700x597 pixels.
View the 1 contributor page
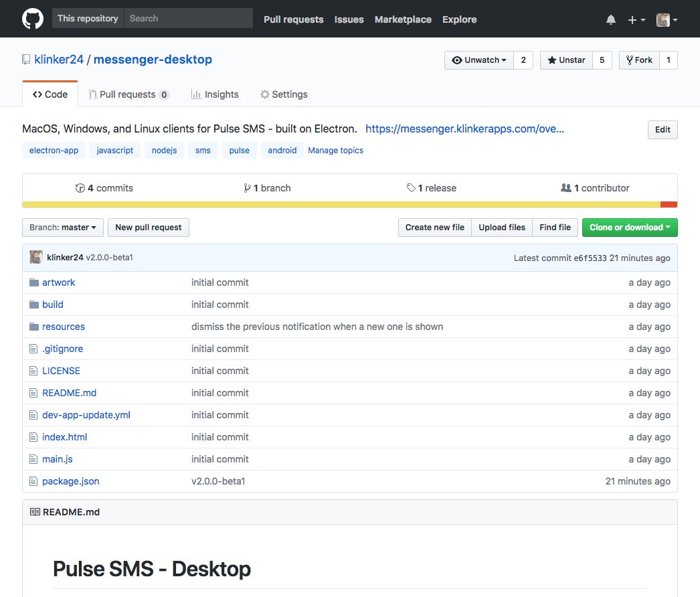[x=595, y=188]
